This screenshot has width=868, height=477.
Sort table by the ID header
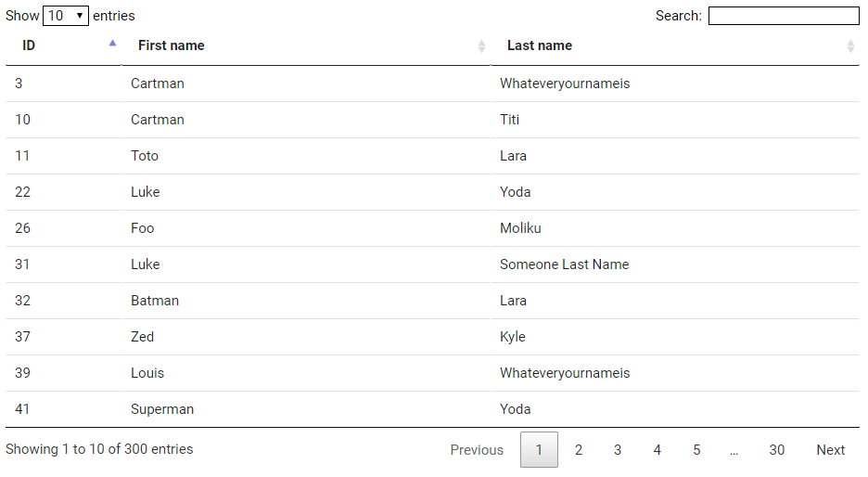30,45
